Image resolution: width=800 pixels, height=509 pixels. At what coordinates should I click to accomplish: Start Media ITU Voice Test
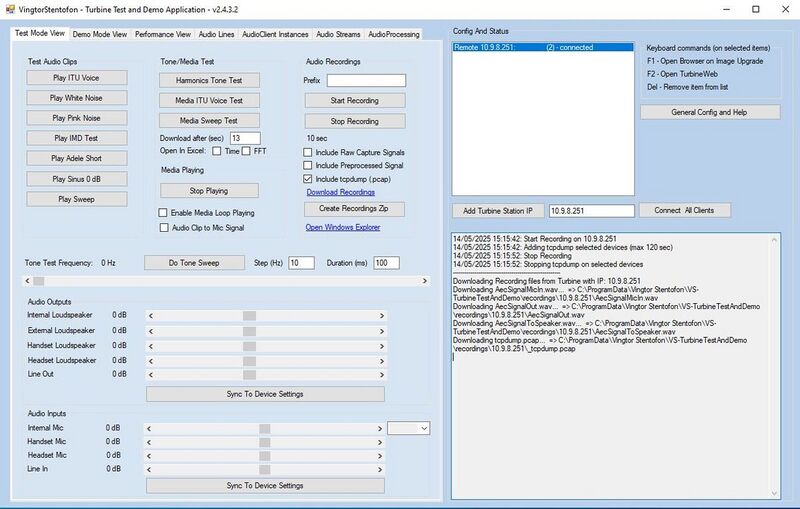click(209, 100)
